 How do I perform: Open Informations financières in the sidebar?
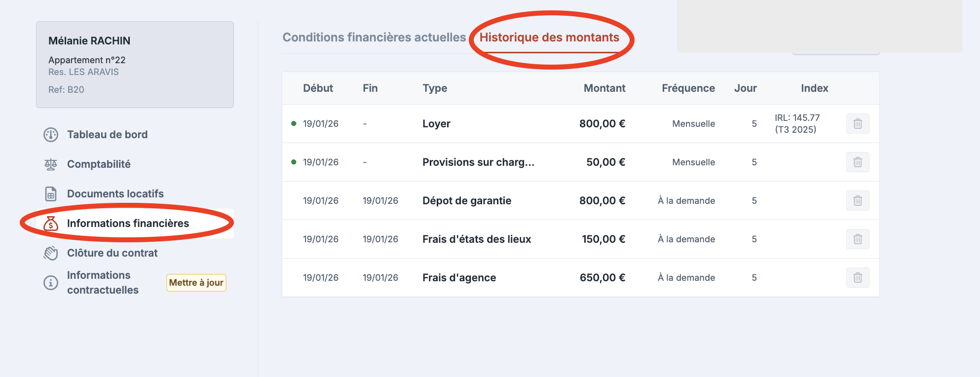[x=128, y=224]
